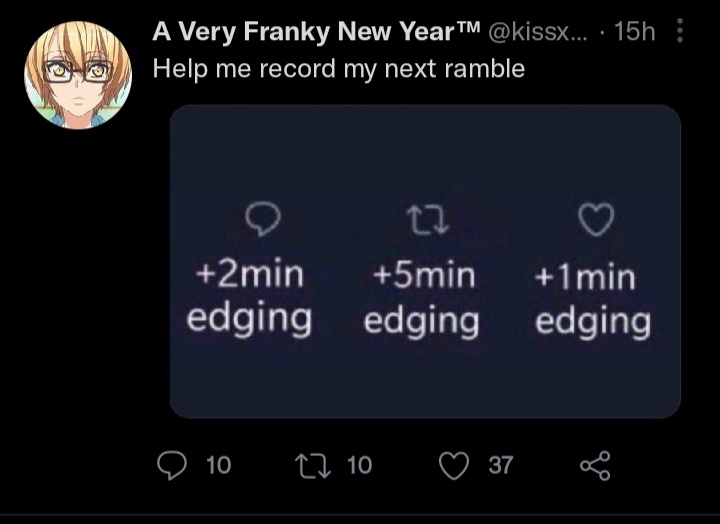Click the reply speech bubble icon below tweet
Image resolution: width=720 pixels, height=524 pixels.
[174, 464]
